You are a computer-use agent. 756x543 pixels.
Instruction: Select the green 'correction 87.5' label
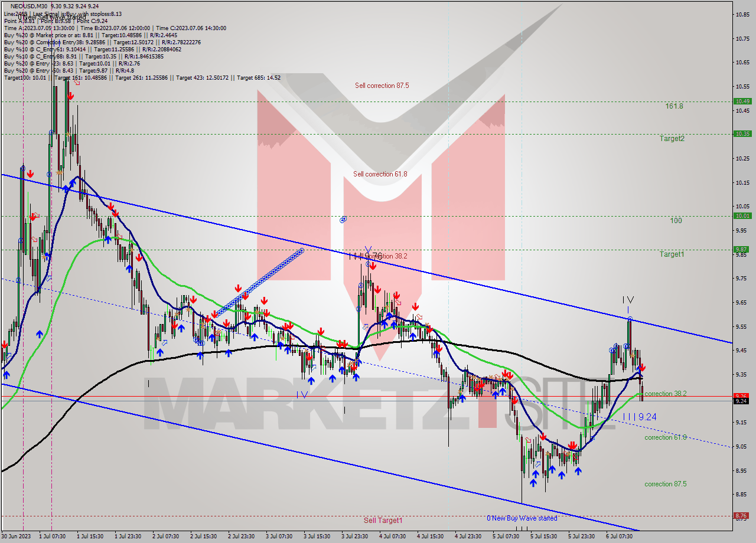coord(665,484)
